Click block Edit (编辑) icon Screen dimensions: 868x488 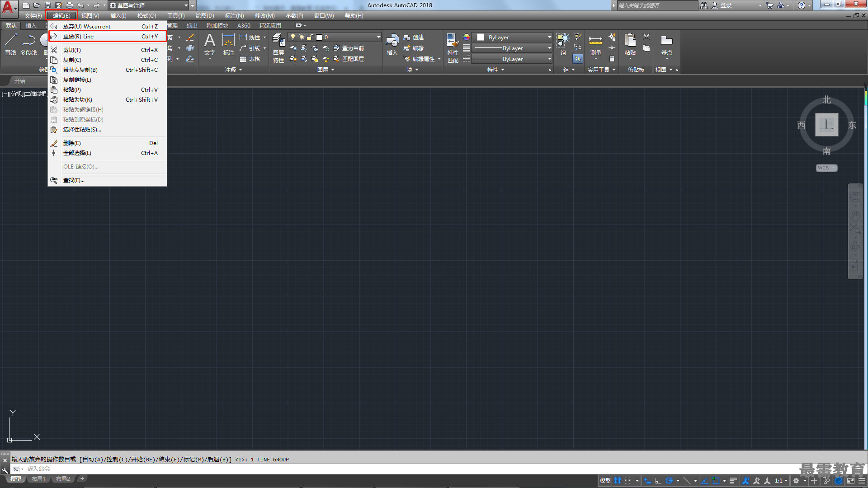[x=414, y=48]
